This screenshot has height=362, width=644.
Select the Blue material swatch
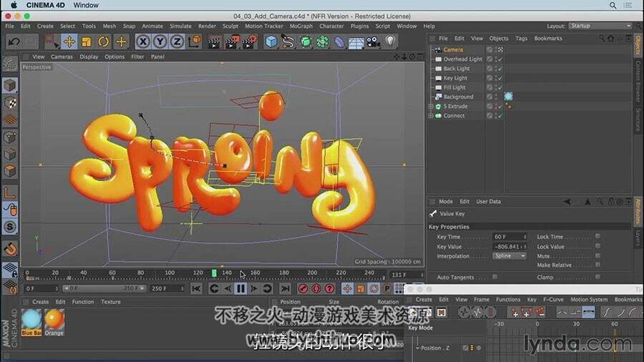pyautogui.click(x=31, y=323)
